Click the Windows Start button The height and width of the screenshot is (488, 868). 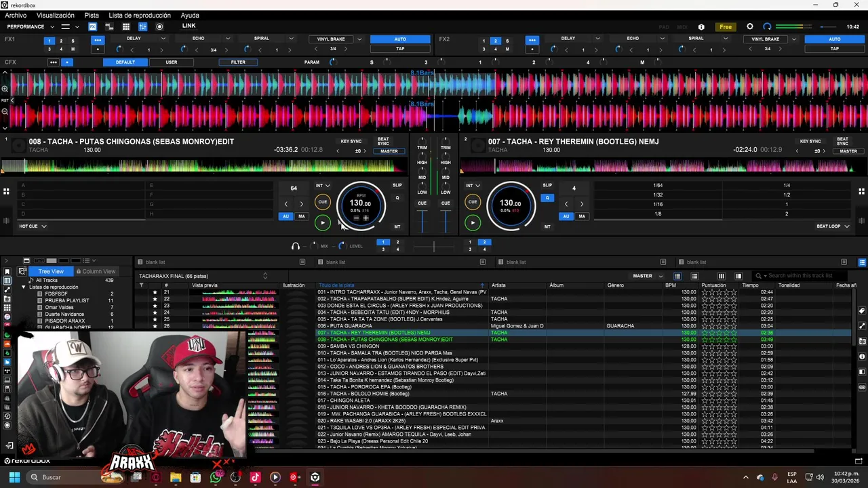coord(14,477)
